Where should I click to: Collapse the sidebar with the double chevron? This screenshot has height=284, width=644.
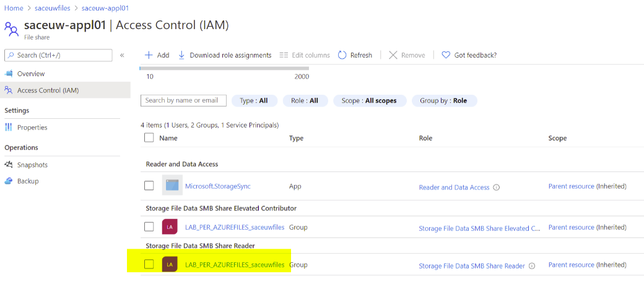122,55
